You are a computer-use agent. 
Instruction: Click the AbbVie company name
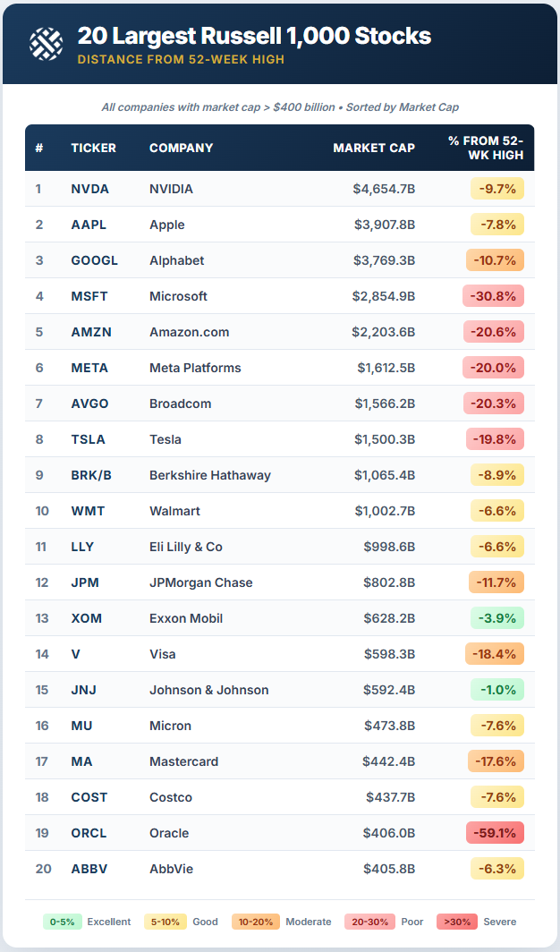click(x=171, y=869)
